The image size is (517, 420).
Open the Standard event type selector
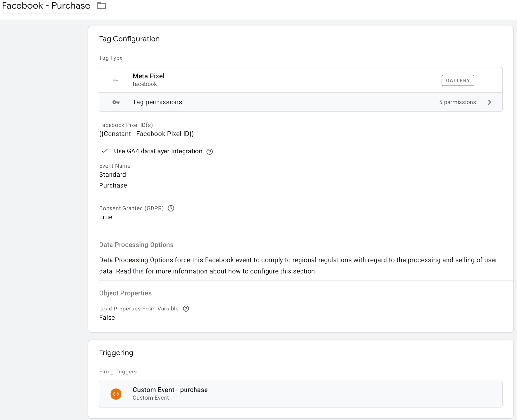112,175
